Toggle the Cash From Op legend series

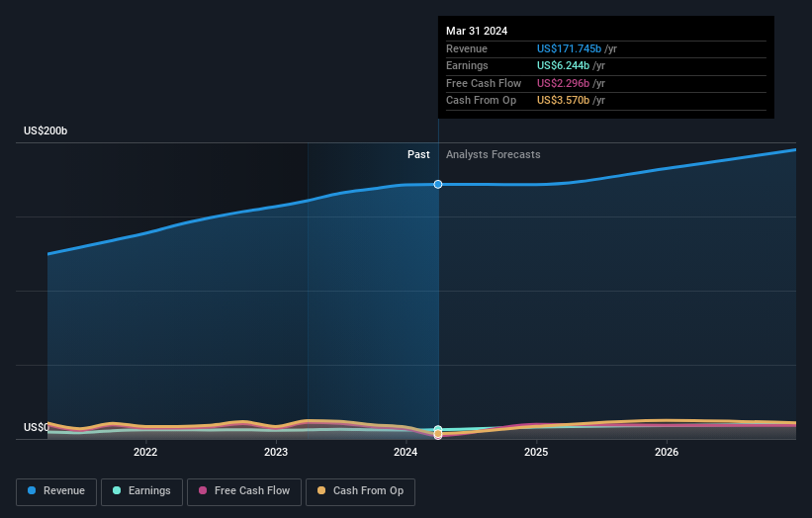[x=360, y=491]
